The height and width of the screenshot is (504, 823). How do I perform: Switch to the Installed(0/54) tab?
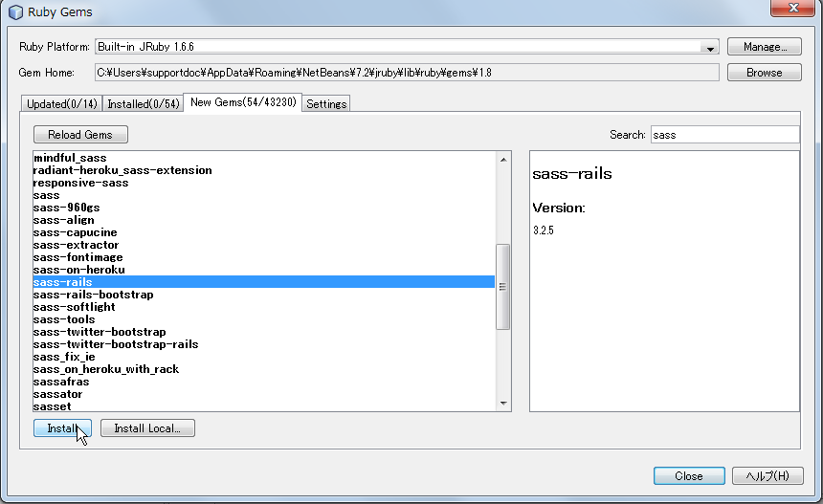[143, 104]
